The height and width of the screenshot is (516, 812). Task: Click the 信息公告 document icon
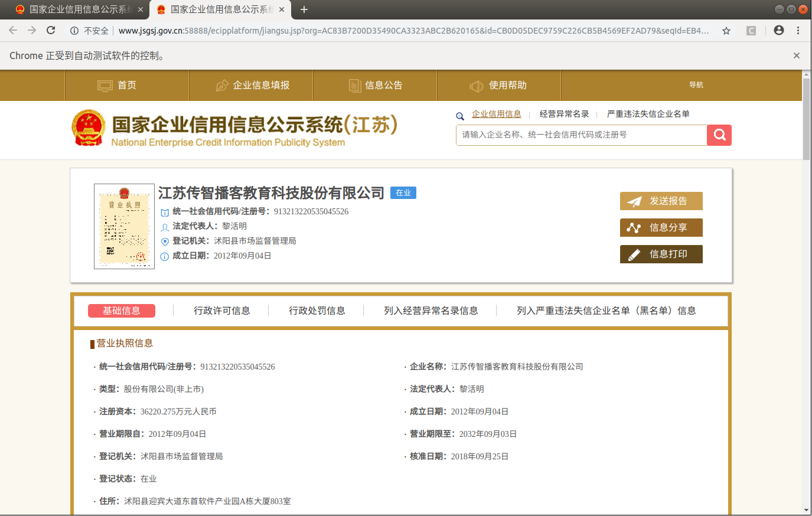point(355,86)
